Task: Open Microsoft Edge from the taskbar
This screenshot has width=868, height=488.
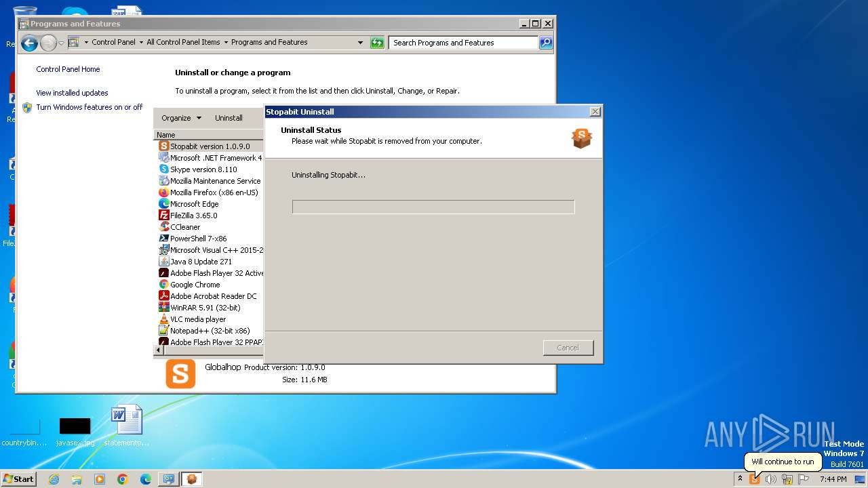Action: 146,479
